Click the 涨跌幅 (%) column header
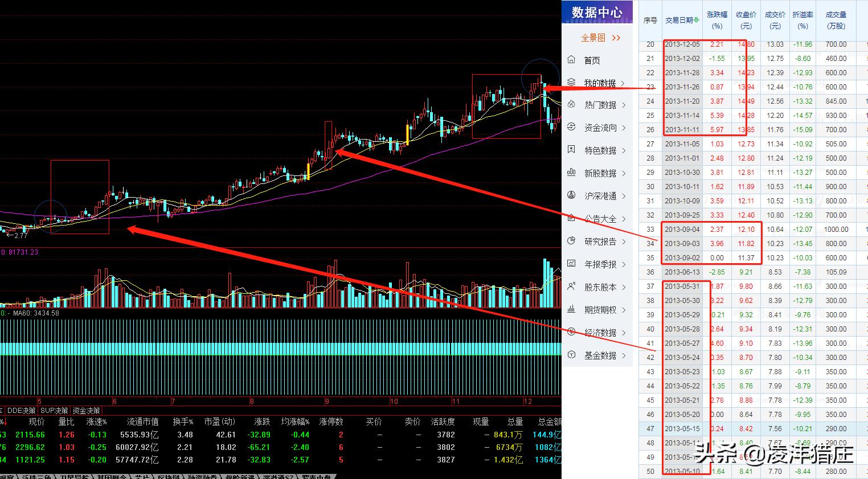 pyautogui.click(x=717, y=20)
